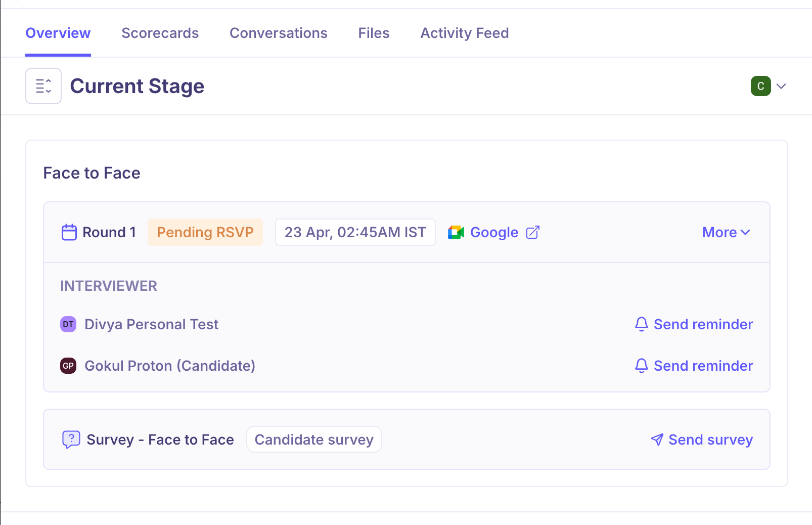
Task: Expand the dropdown chevron next to C avatar
Action: 781,86
